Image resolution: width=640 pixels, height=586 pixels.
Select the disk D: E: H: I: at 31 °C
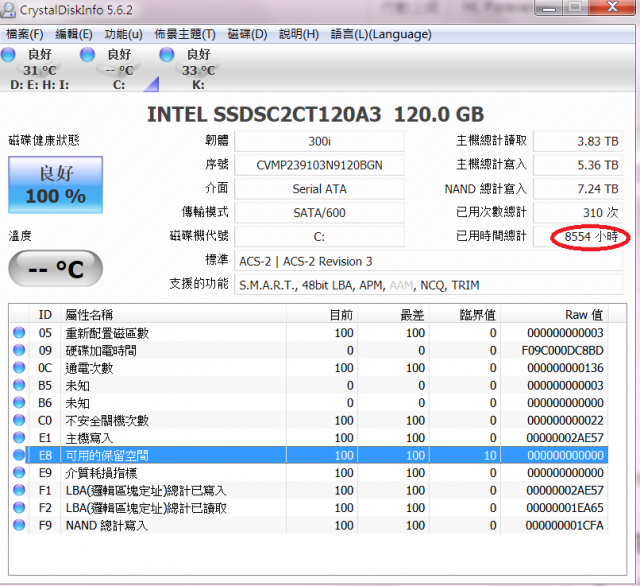coord(40,69)
